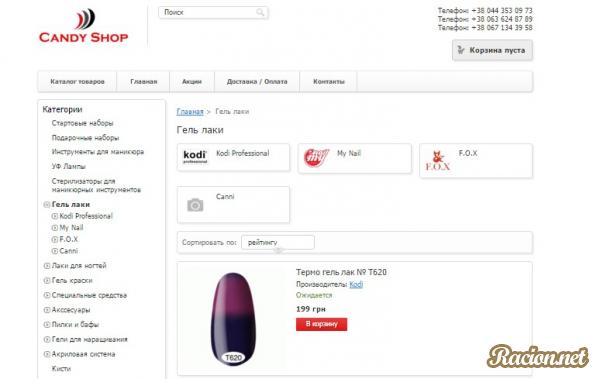Click the Canni placeholder camera icon
This screenshot has width=600, height=379.
pyautogui.click(x=195, y=205)
